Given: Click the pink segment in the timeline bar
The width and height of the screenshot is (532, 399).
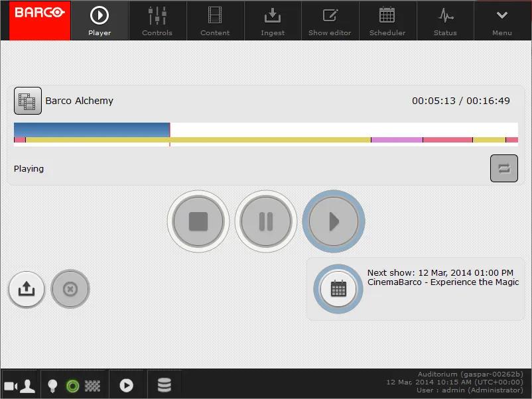Looking at the screenshot, I should click(397, 140).
